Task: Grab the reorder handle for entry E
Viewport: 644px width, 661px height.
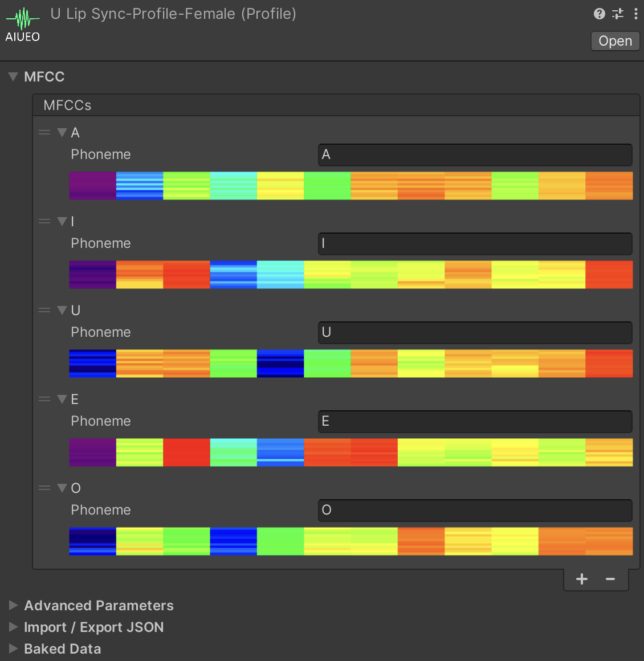Action: (44, 399)
